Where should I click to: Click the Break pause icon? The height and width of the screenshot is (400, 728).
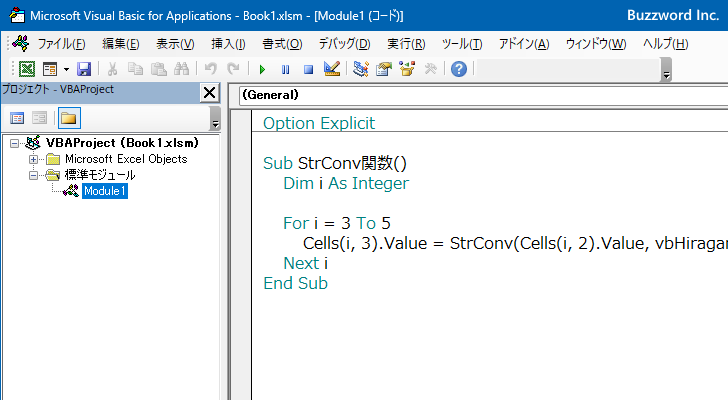(285, 70)
